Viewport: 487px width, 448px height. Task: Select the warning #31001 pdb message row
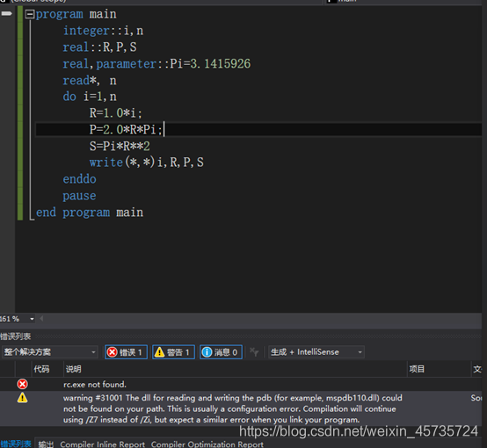(x=241, y=408)
